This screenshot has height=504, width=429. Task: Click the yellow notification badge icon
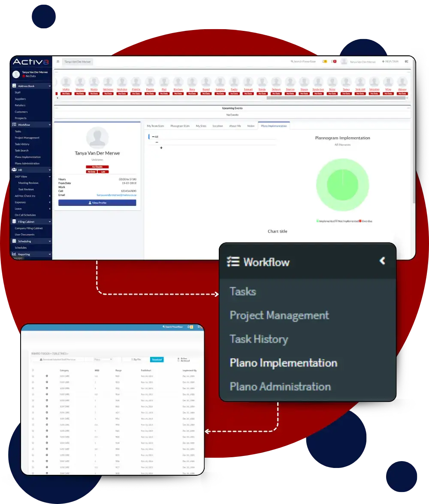[325, 62]
